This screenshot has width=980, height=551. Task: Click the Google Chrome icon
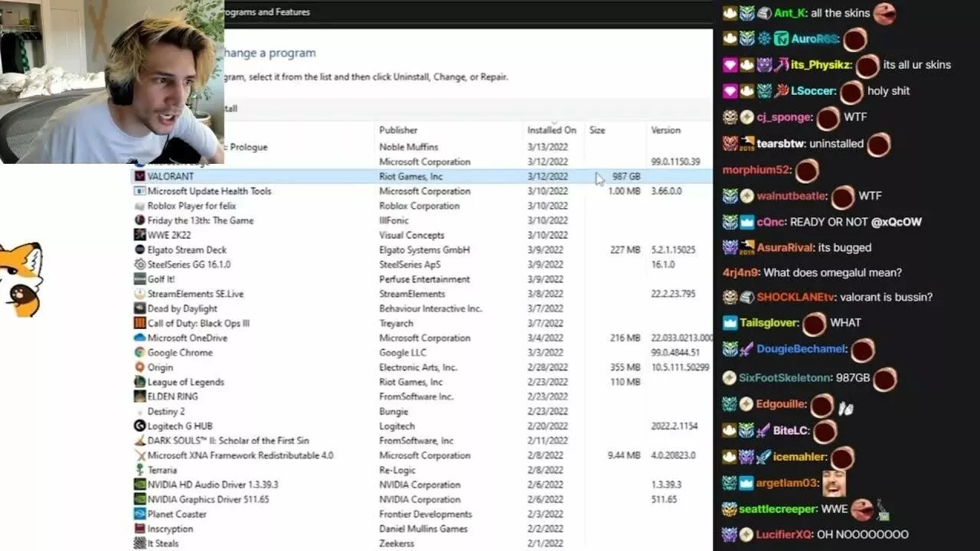click(x=139, y=353)
